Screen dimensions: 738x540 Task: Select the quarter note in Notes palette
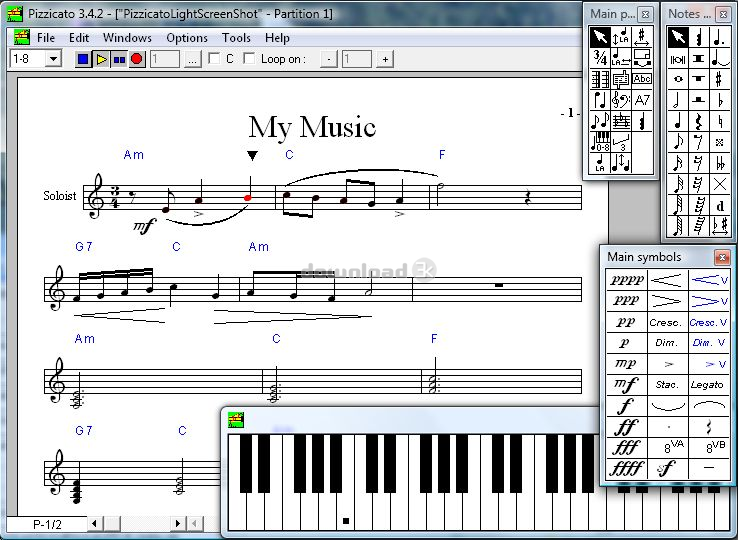coord(678,121)
